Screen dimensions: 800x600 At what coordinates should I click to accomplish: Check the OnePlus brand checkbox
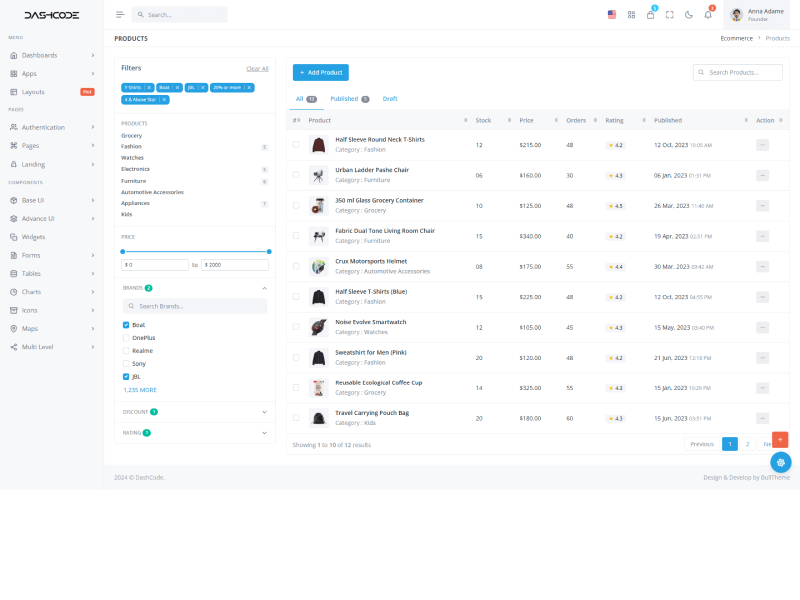126,338
